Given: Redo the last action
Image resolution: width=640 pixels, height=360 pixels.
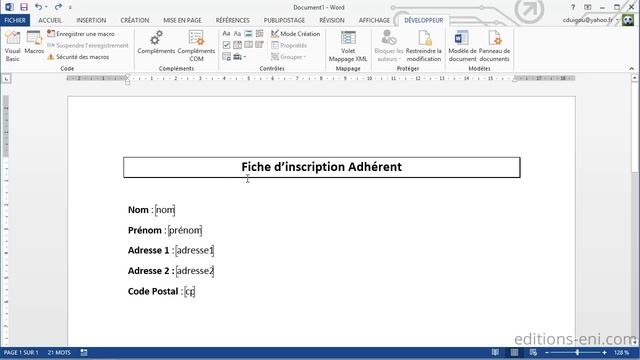Looking at the screenshot, I should click(58, 7).
